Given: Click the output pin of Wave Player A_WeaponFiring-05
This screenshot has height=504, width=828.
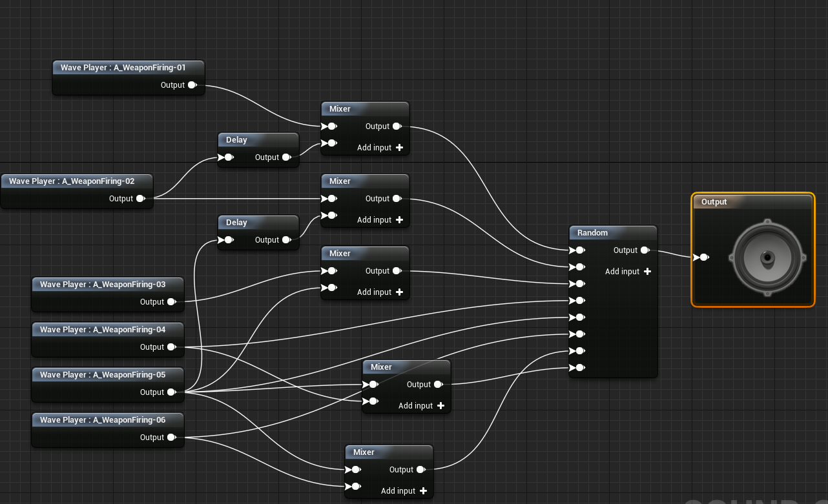Looking at the screenshot, I should tap(171, 392).
